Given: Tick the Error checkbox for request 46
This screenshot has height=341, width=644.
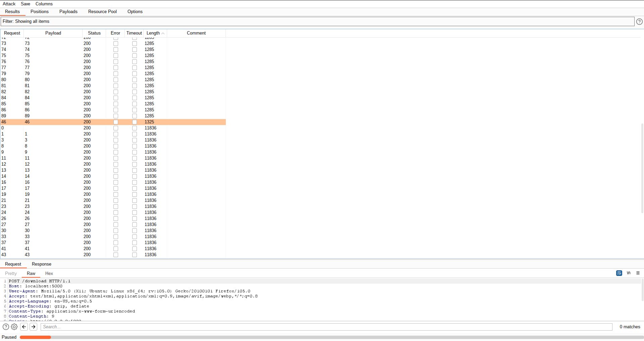Looking at the screenshot, I should point(116,122).
